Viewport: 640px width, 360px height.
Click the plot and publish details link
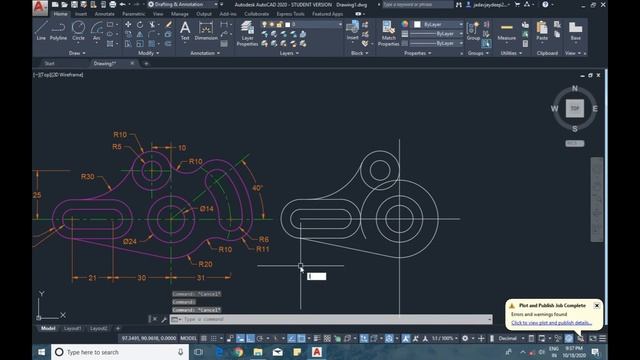tap(551, 323)
